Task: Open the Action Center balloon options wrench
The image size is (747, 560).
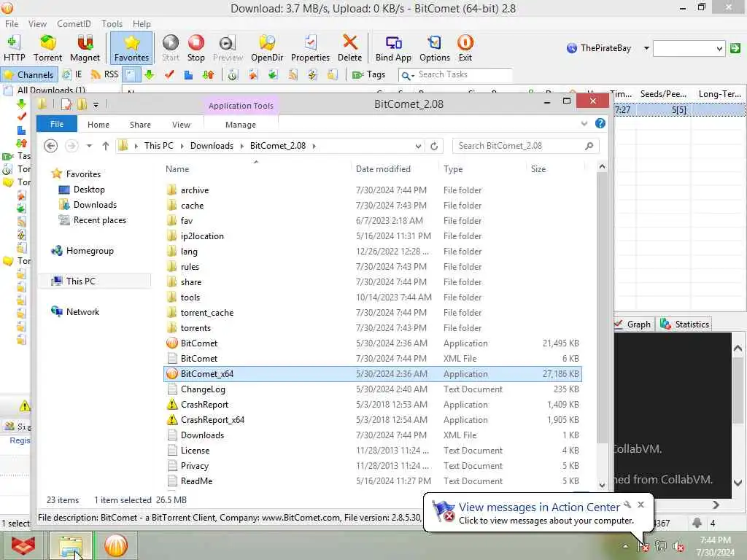Action: click(627, 505)
